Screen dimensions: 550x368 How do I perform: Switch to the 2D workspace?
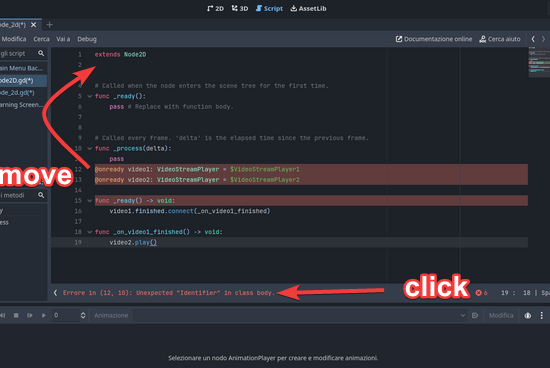pos(215,8)
